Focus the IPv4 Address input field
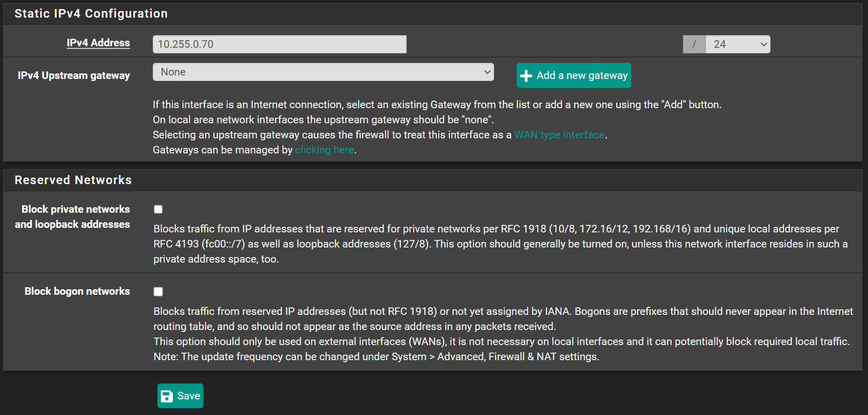 279,44
